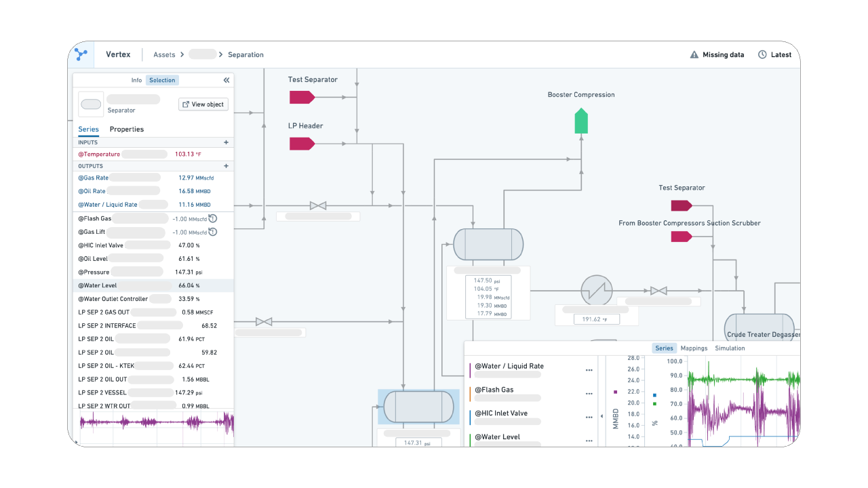Select the heat exchanger symbol
The image size is (868, 488).
[597, 291]
